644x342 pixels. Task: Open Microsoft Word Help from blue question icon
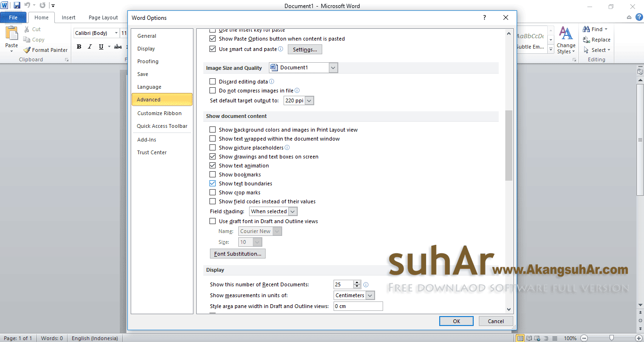point(639,17)
